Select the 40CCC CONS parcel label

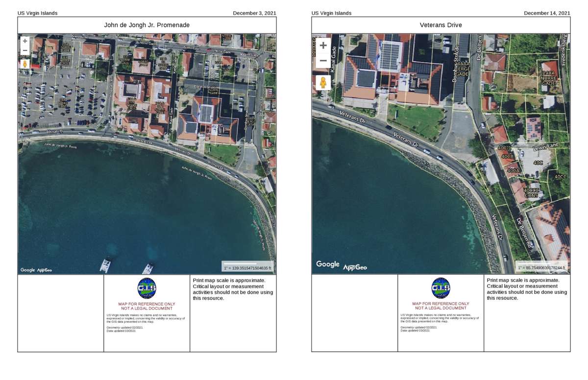click(531, 193)
